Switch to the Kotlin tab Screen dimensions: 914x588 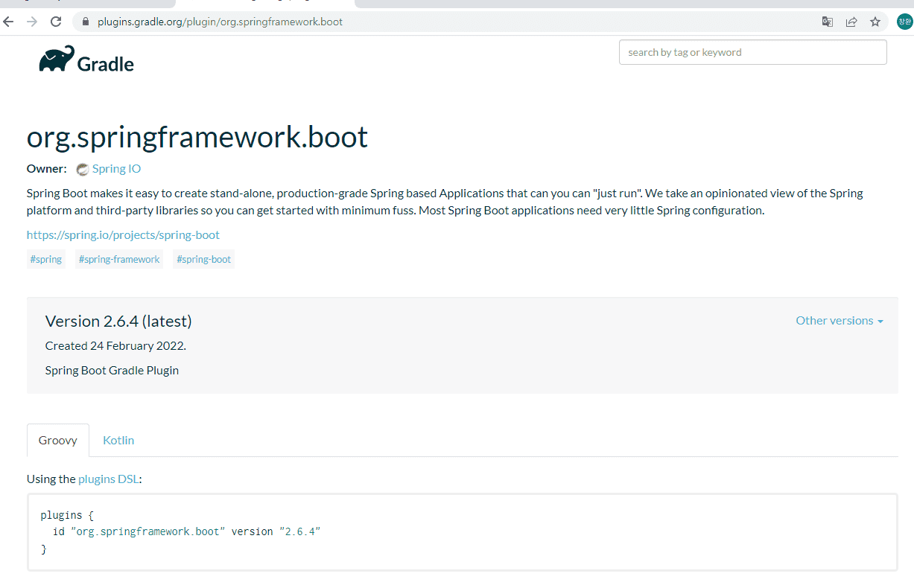[118, 440]
